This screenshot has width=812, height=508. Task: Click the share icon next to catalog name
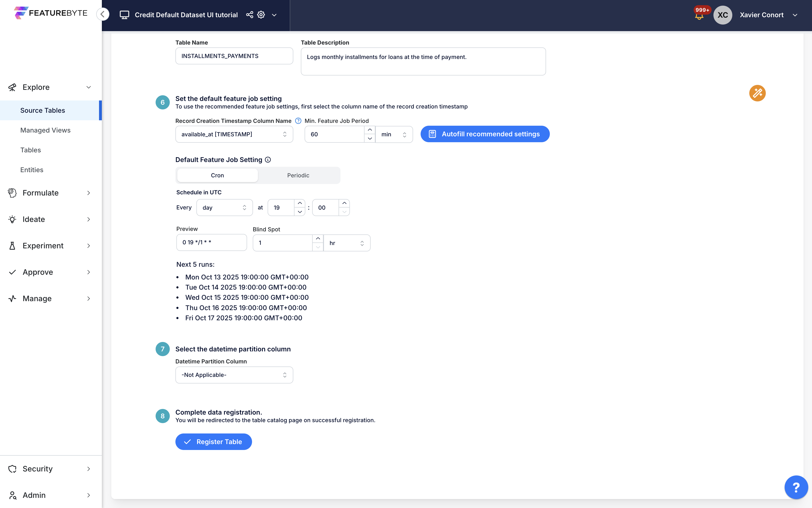click(x=249, y=15)
